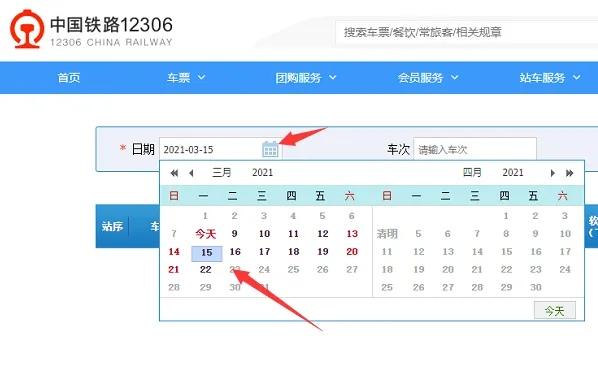Go to next month with single-right arrow
598x372 pixels.
click(x=552, y=173)
